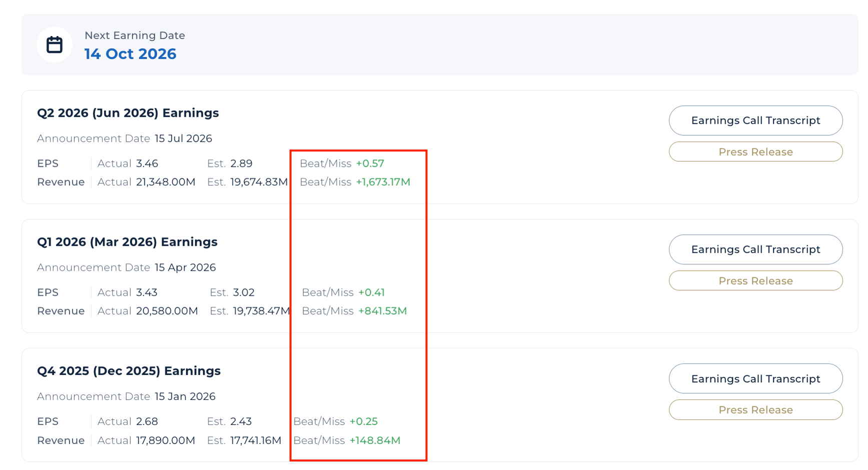Image resolution: width=868 pixels, height=470 pixels.
Task: Click the Q1 2026 EPS beat value +0.41
Action: pyautogui.click(x=371, y=293)
